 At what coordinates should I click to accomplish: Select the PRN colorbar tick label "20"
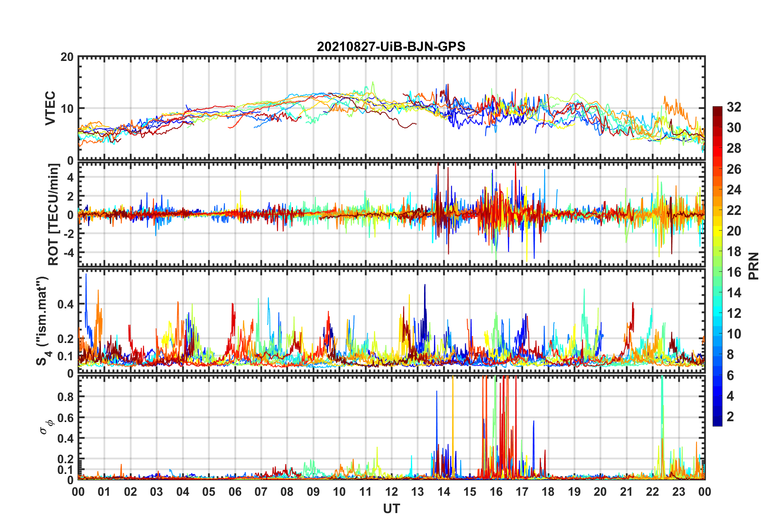[x=734, y=231]
